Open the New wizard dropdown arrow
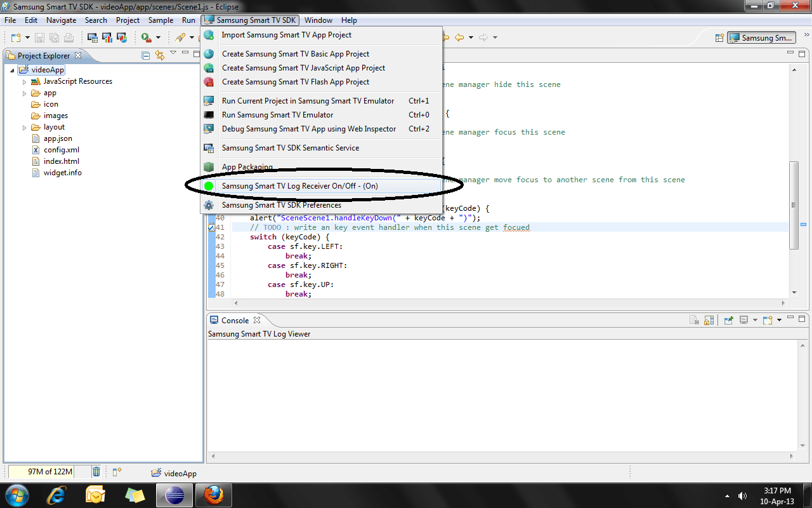812x508 pixels. pyautogui.click(x=26, y=38)
